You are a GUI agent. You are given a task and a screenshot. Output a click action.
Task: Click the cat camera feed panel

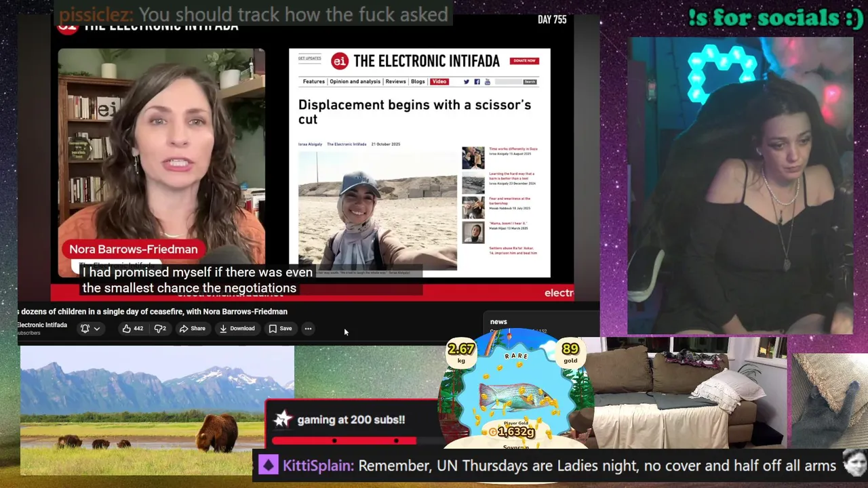pyautogui.click(x=829, y=401)
